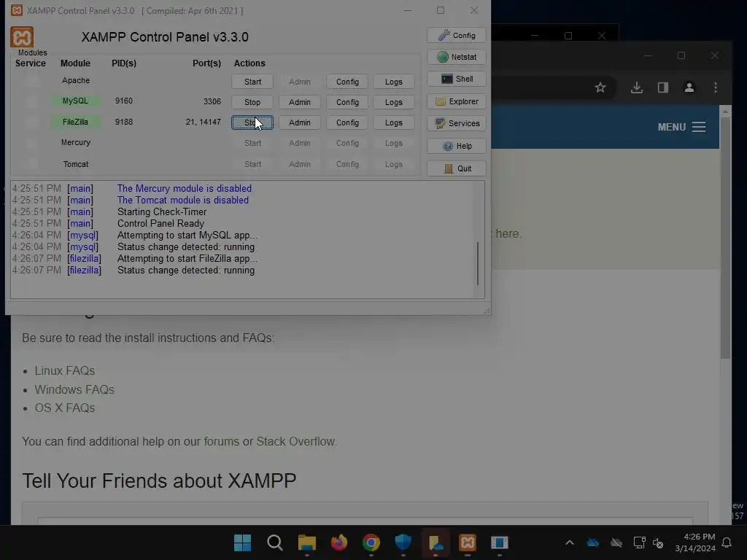The image size is (747, 560).
Task: Toggle the Apache service checkbox
Action: pos(31,80)
